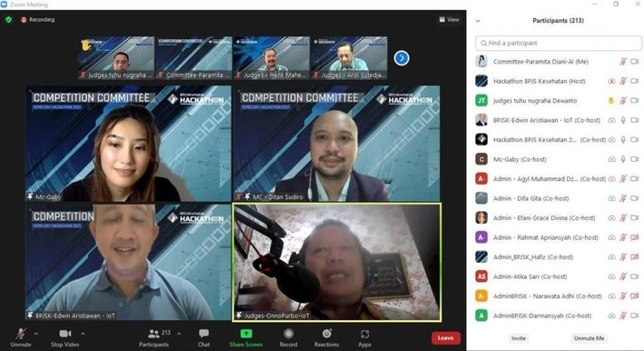Viewport: 644px width, 351px height.
Task: Click raised hand icon for tuhu nugraha Dewanto
Action: [611, 100]
